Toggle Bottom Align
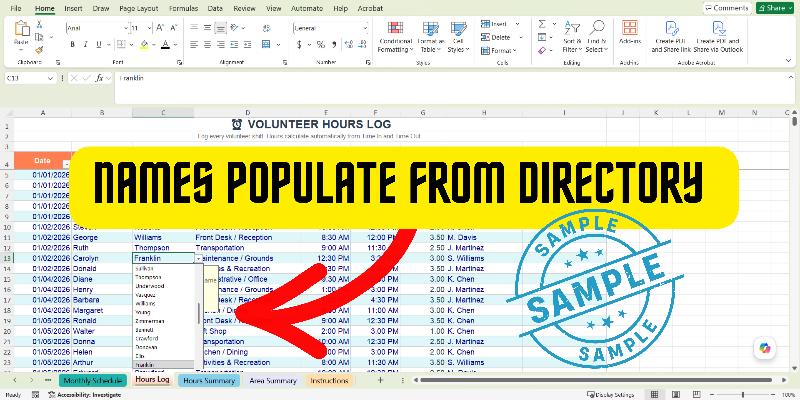The height and width of the screenshot is (400, 800). click(220, 28)
